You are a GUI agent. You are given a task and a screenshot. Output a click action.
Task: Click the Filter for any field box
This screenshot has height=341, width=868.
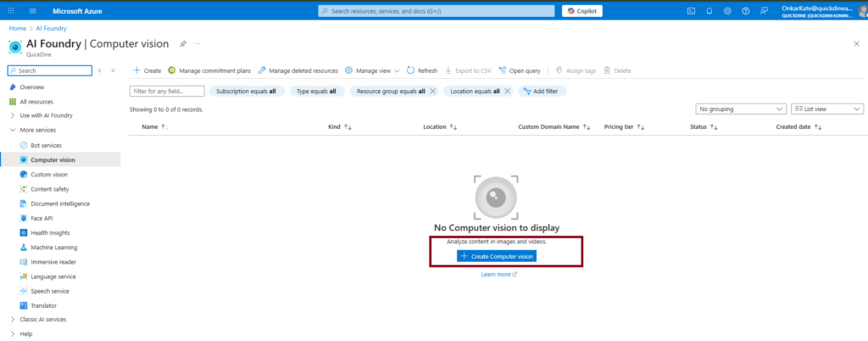[x=167, y=92]
